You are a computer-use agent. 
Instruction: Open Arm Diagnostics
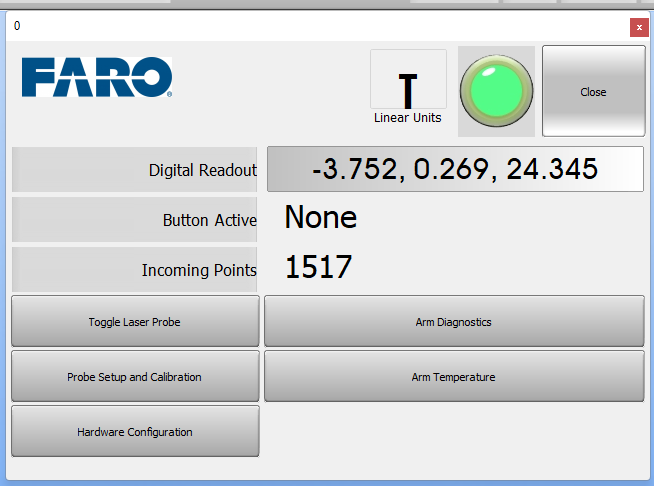click(x=454, y=322)
